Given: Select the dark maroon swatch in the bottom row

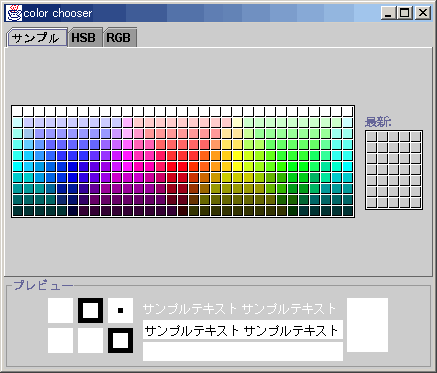Looking at the screenshot, I should (x=182, y=211).
